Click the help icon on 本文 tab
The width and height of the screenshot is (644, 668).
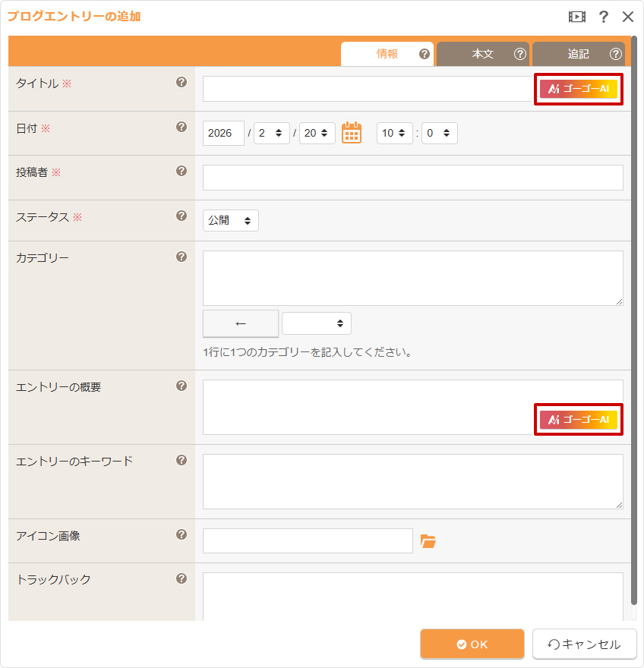click(x=520, y=54)
